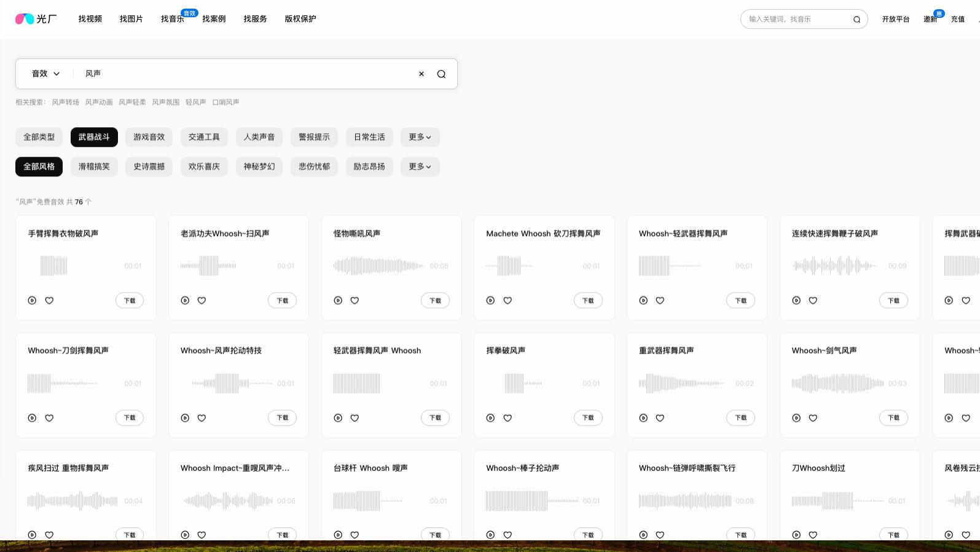Open the 疾风扫过 重物挥舞风声 title
This screenshot has height=552, width=980.
[68, 468]
